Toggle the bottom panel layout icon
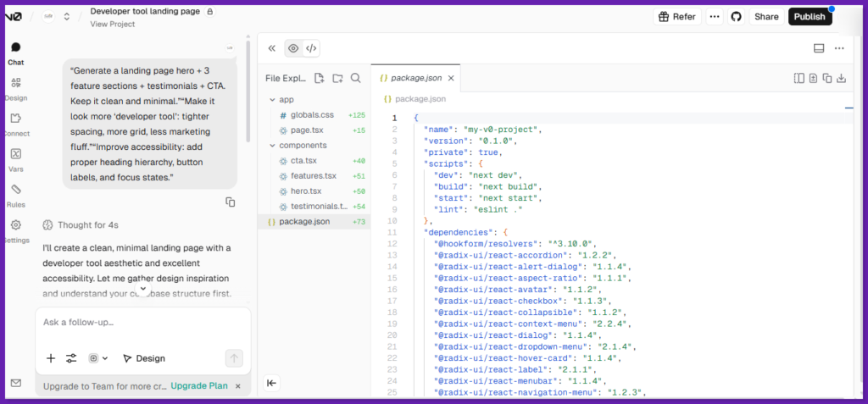 [x=819, y=48]
